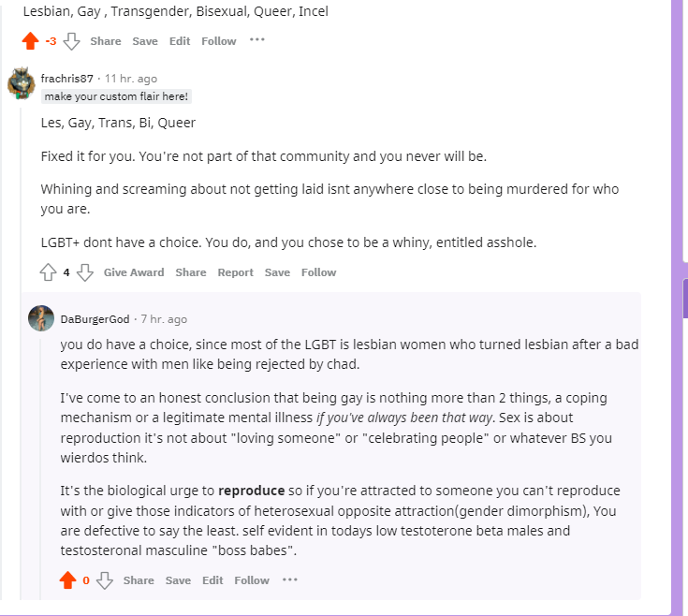The height and width of the screenshot is (616, 688).
Task: Open DaBurgerGod's avatar image
Action: (x=41, y=318)
